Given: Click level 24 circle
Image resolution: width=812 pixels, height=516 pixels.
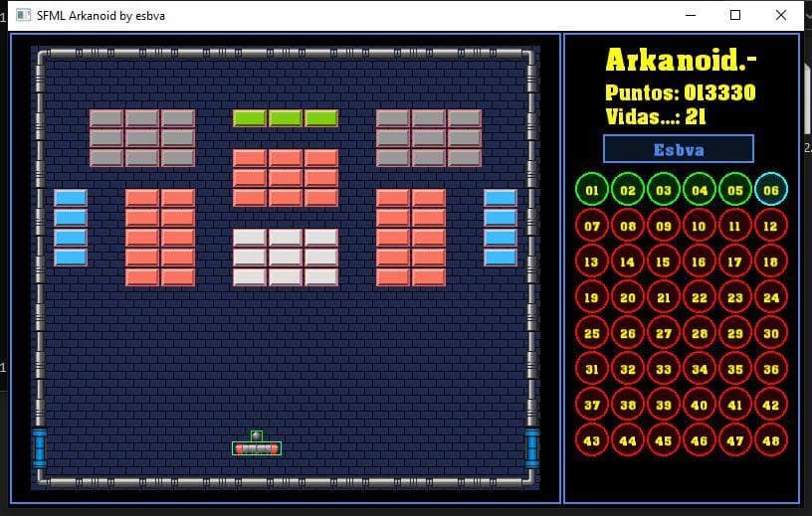Looking at the screenshot, I should (771, 297).
